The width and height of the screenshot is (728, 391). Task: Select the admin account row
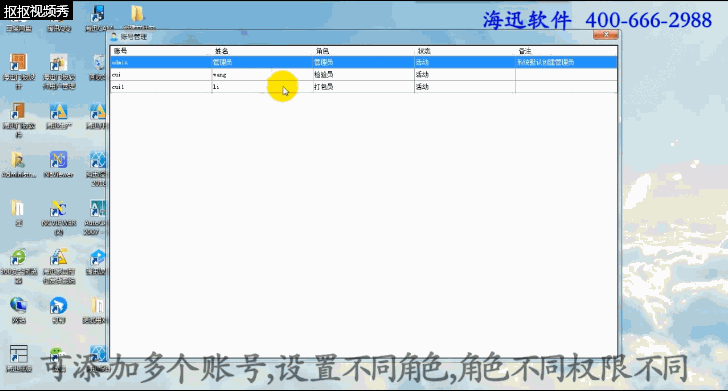(364, 62)
